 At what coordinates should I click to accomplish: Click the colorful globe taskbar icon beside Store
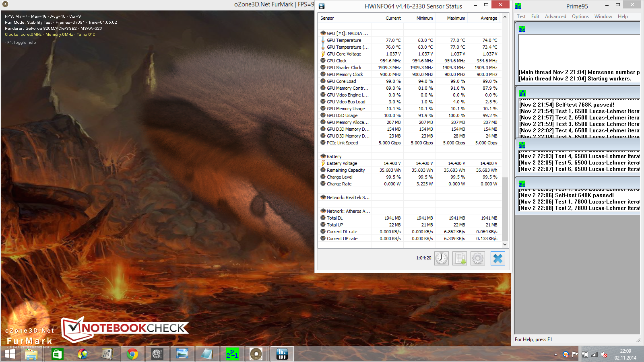pyautogui.click(x=83, y=354)
